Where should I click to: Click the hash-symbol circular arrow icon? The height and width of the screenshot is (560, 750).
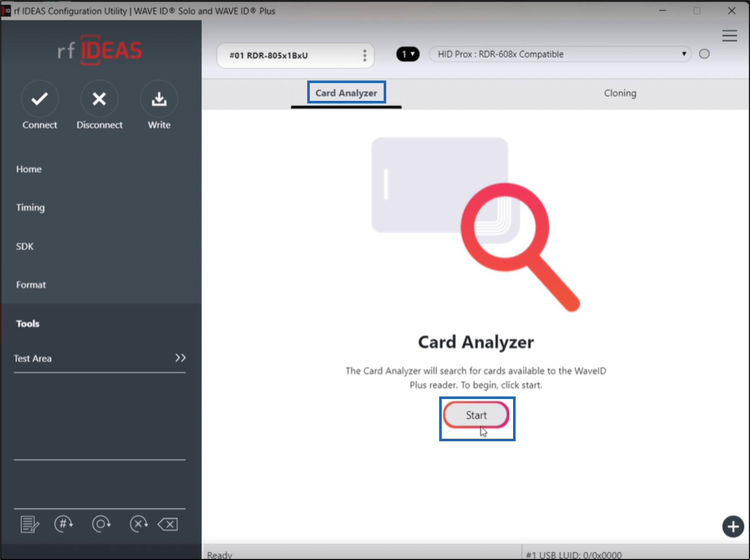point(64,524)
